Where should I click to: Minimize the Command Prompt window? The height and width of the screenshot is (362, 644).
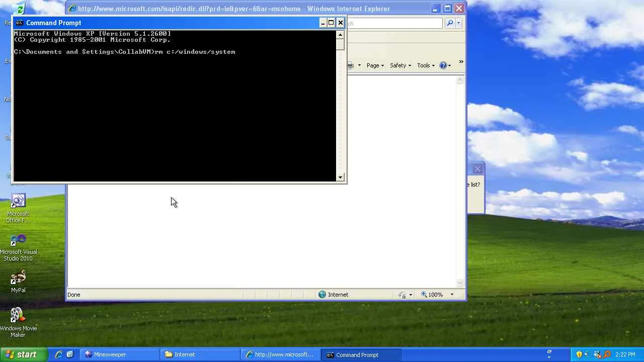[x=323, y=23]
